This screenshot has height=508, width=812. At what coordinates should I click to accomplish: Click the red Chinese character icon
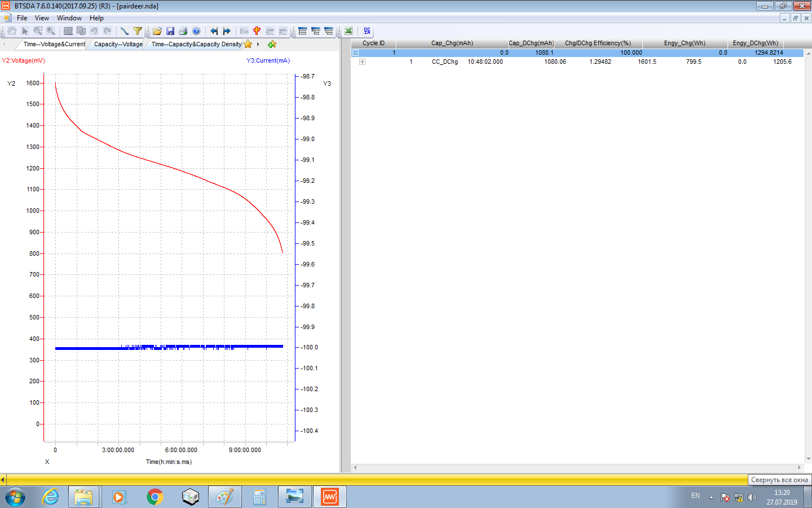pyautogui.click(x=257, y=31)
